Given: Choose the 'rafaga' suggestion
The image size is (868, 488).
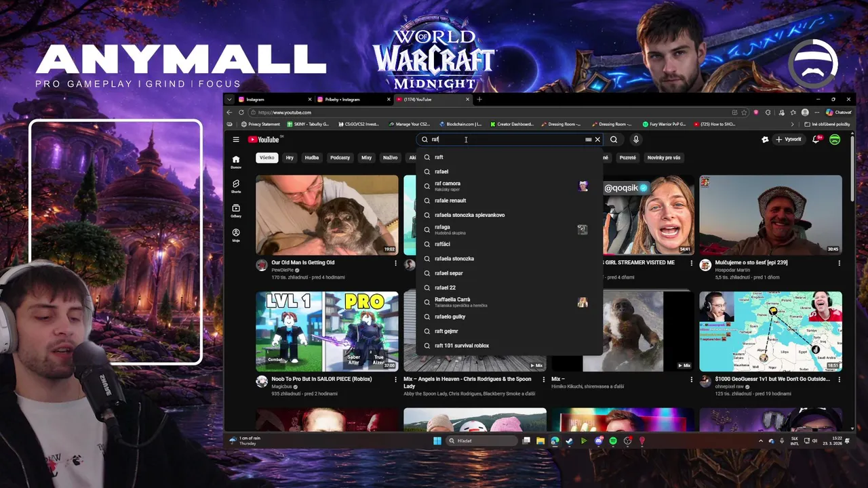Looking at the screenshot, I should click(510, 230).
